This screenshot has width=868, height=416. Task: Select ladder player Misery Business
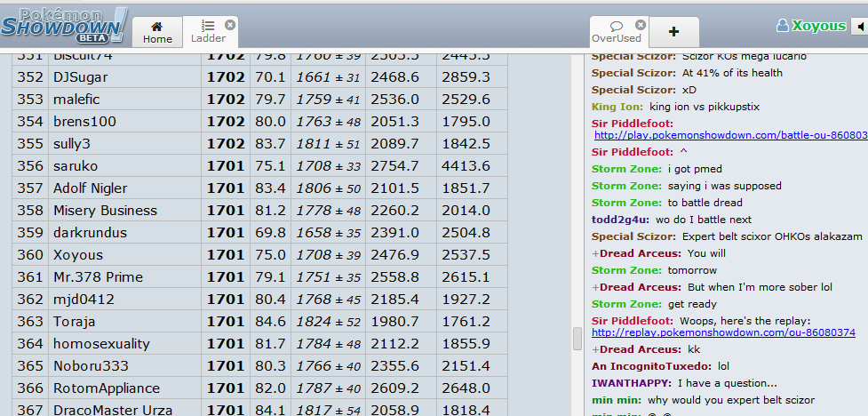point(105,211)
